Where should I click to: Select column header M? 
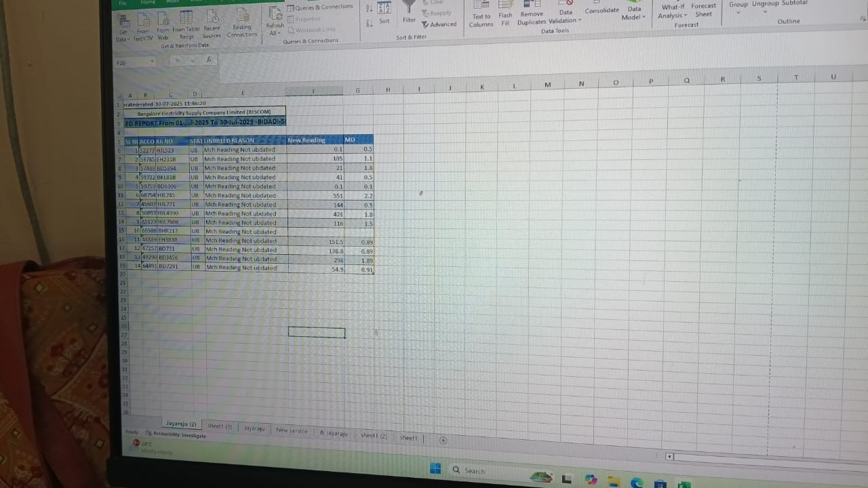pos(547,85)
